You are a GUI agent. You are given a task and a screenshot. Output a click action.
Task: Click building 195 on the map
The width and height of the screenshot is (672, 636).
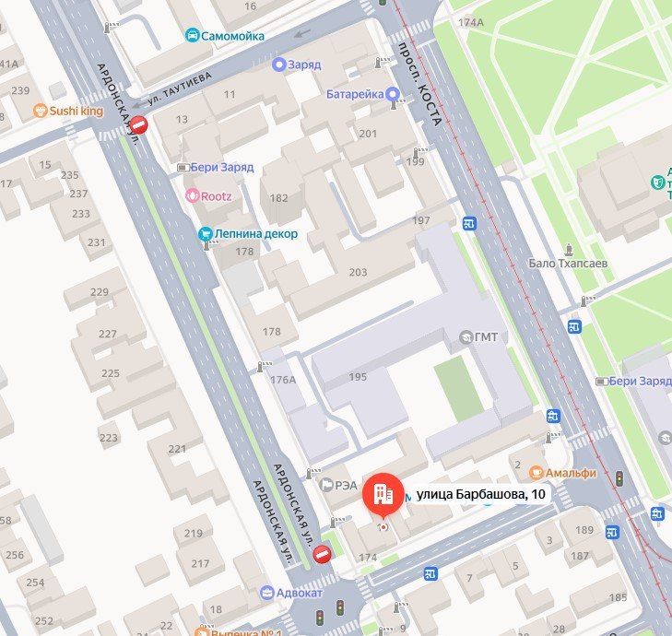point(358,377)
